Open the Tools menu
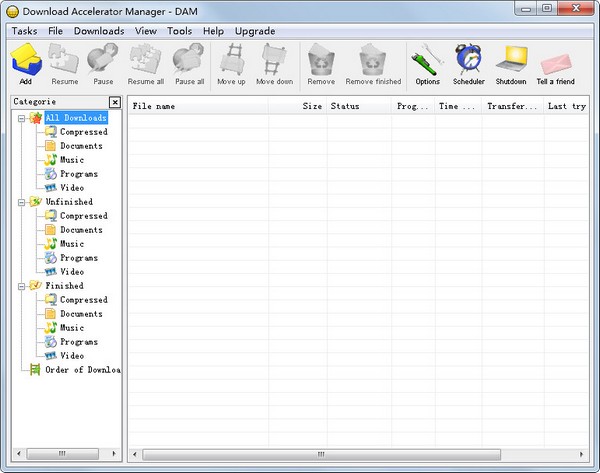The height and width of the screenshot is (473, 600). tap(179, 31)
